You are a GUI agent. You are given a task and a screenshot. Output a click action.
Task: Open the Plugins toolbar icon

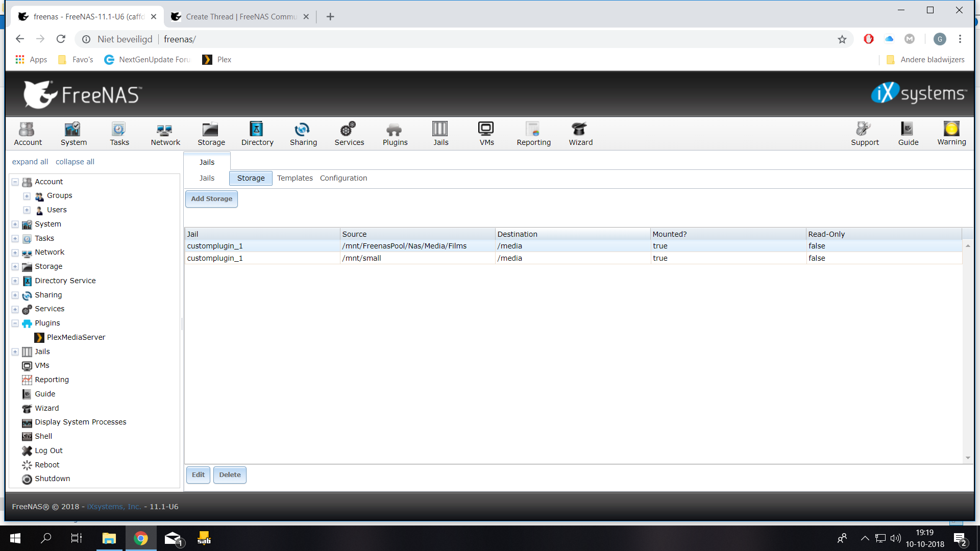(395, 134)
